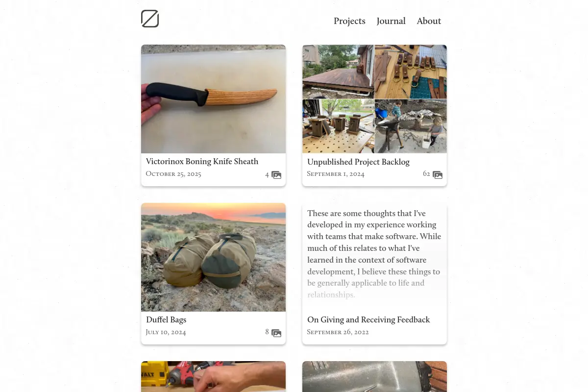Viewport: 588px width, 392px height.
Task: Open the Victorinox Boning Knife Sheath title link
Action: [202, 161]
